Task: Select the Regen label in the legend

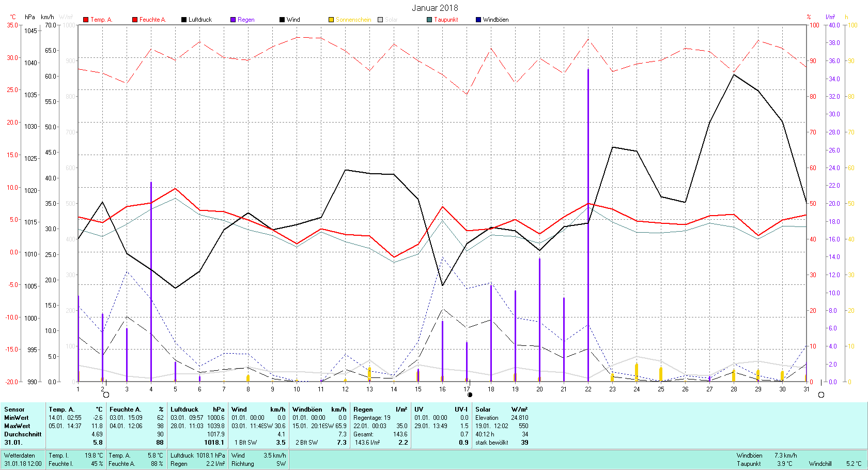Action: point(246,20)
